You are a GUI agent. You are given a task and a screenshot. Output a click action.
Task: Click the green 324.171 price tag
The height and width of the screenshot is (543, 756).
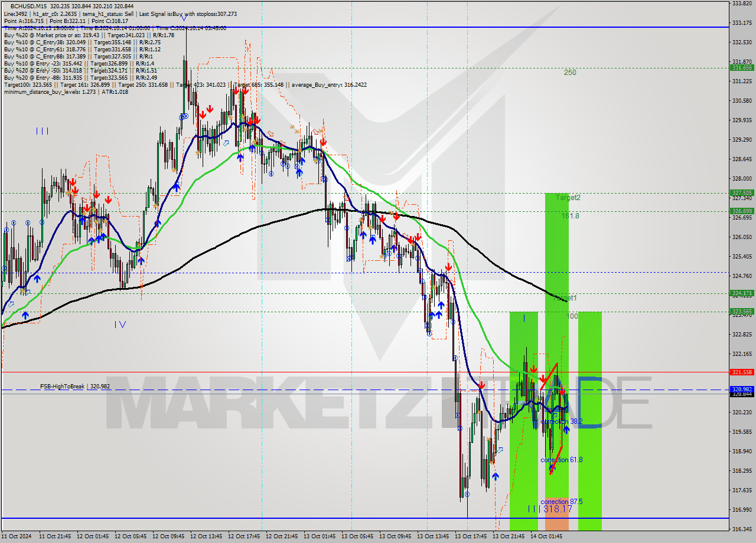tap(742, 293)
